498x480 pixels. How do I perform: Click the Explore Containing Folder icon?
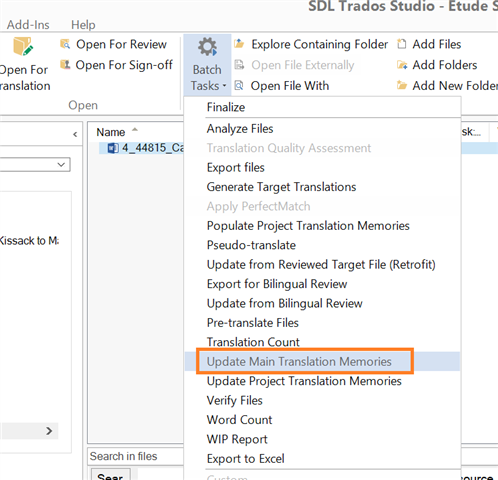pyautogui.click(x=239, y=44)
